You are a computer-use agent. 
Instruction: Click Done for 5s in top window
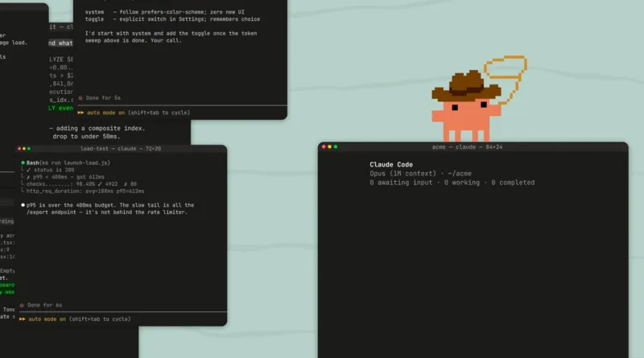103,97
